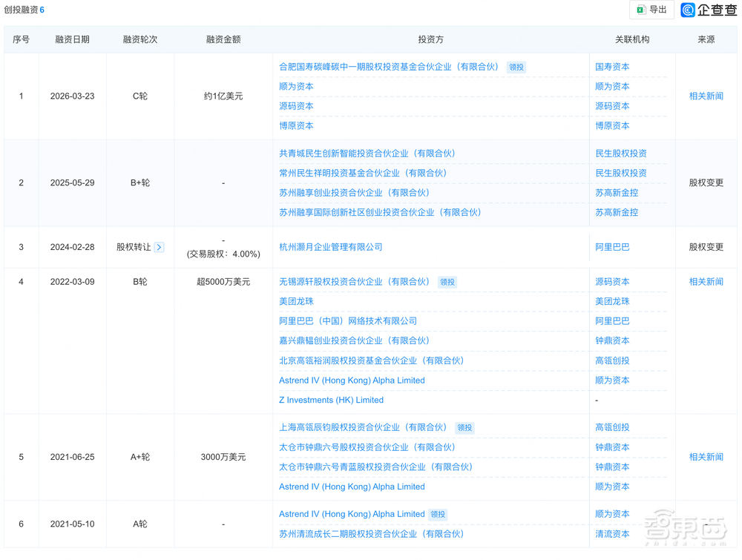Open Astrend IV Alpha Limited in the A轮 row
742x560 pixels.
point(352,514)
